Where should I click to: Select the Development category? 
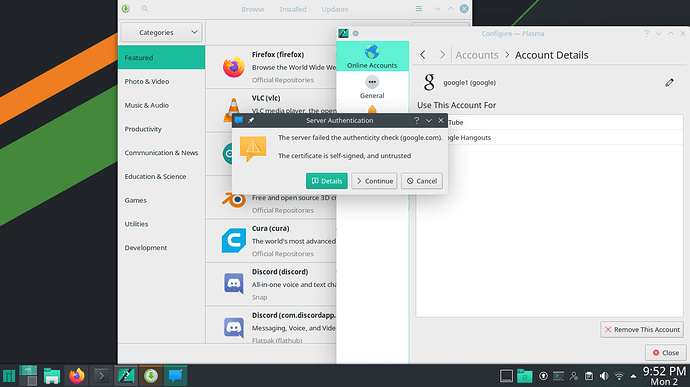[x=161, y=248]
